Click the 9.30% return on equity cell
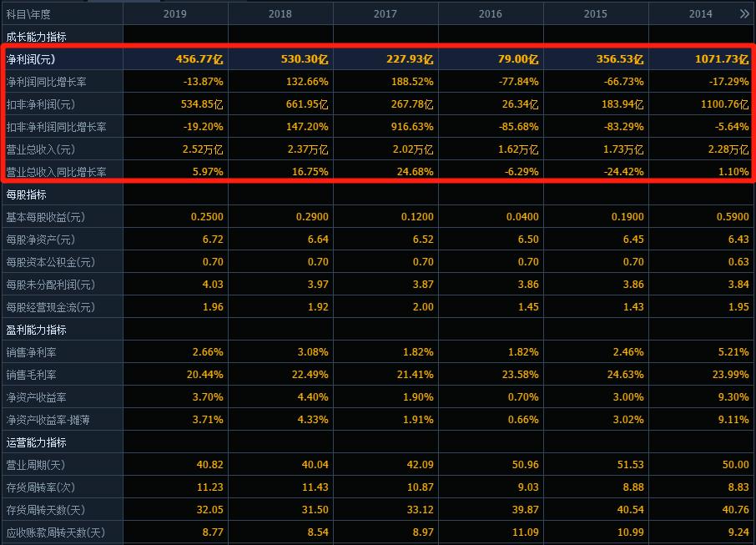 coord(733,397)
